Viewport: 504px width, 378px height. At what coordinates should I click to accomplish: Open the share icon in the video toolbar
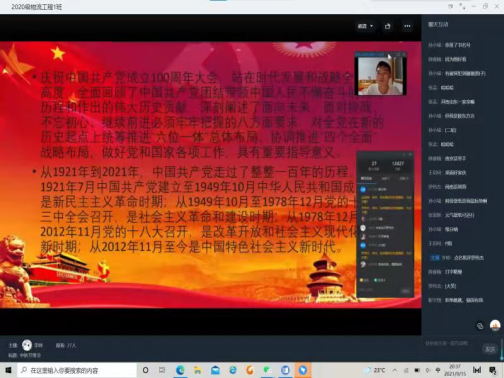[x=387, y=26]
